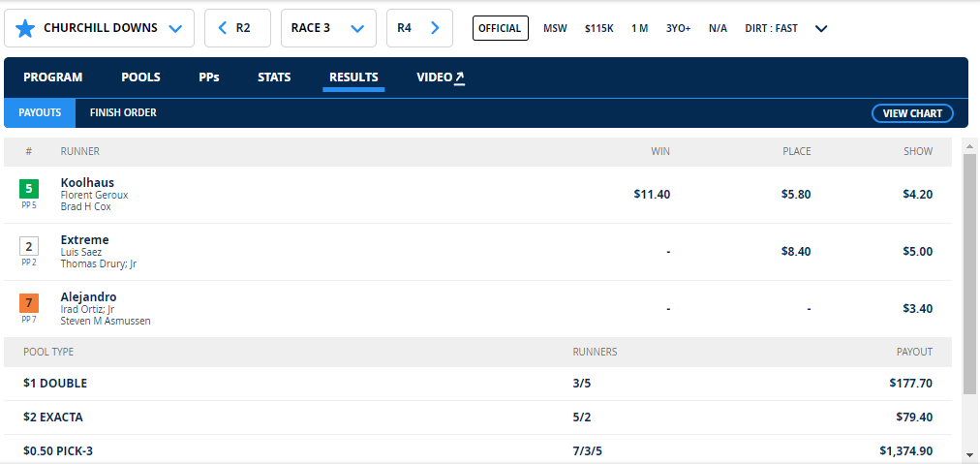Click Extreme place payout $8.40
The width and height of the screenshot is (980, 464).
click(x=796, y=252)
